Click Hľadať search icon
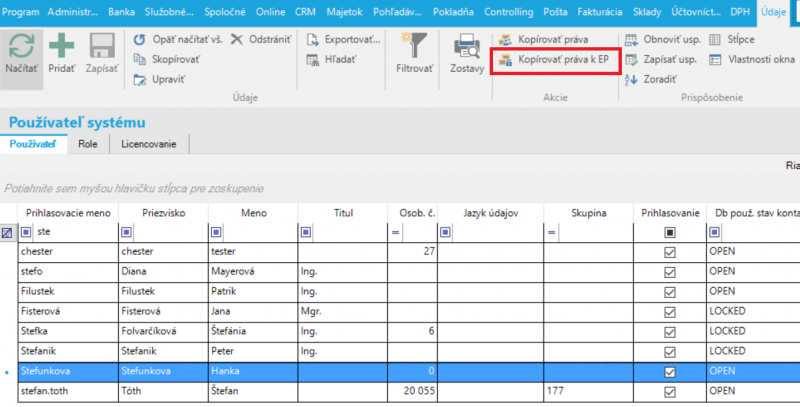 pyautogui.click(x=313, y=59)
